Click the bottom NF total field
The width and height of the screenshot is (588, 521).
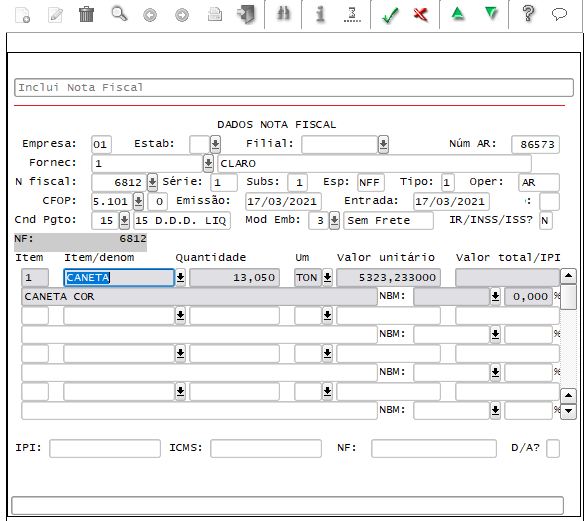434,449
